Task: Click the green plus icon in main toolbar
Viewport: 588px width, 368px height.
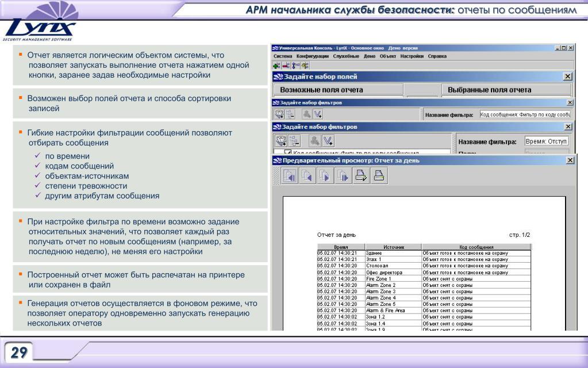Action: [276, 66]
